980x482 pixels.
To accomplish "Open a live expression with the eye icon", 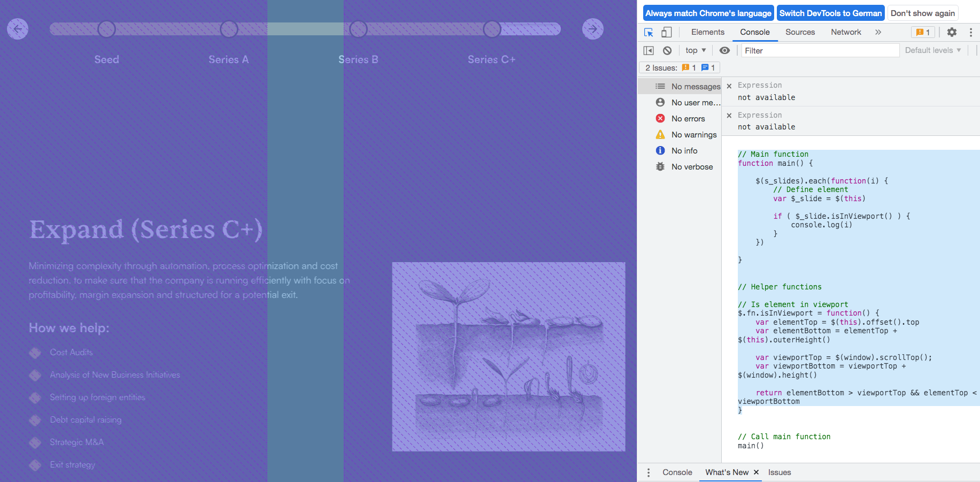I will point(724,50).
